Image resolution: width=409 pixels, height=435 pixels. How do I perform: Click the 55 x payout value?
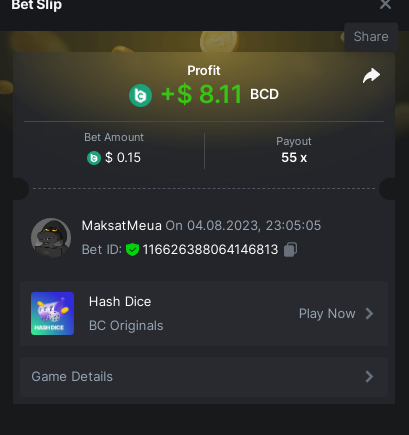(x=294, y=158)
